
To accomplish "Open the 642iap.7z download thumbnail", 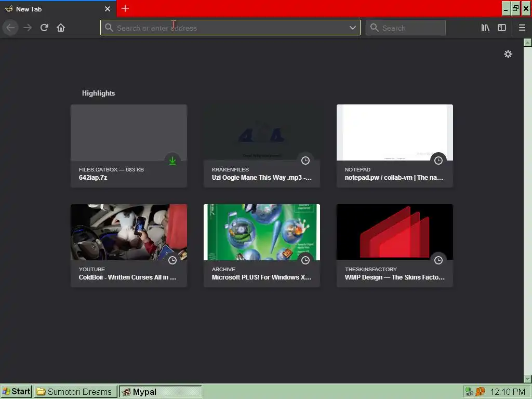I will 129,132.
